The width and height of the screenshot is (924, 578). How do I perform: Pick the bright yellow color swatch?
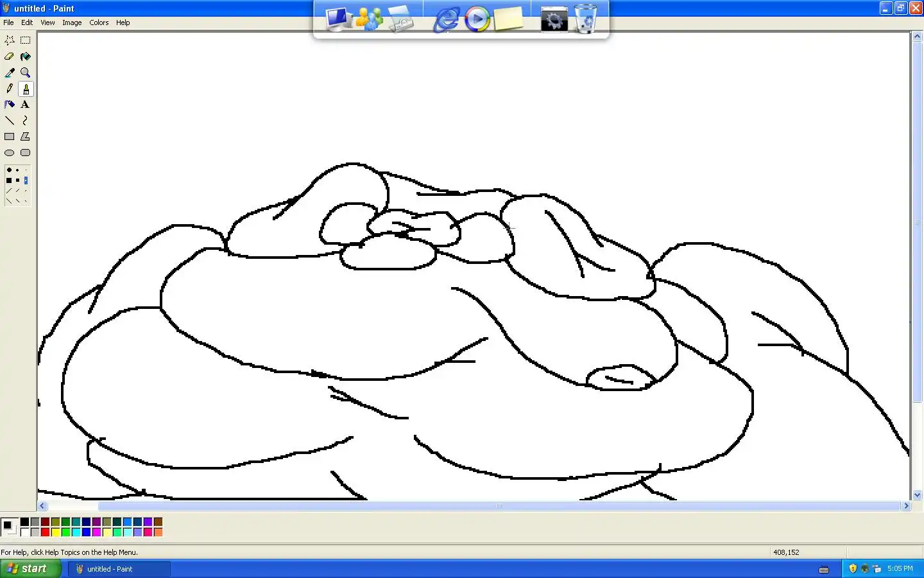[55, 532]
